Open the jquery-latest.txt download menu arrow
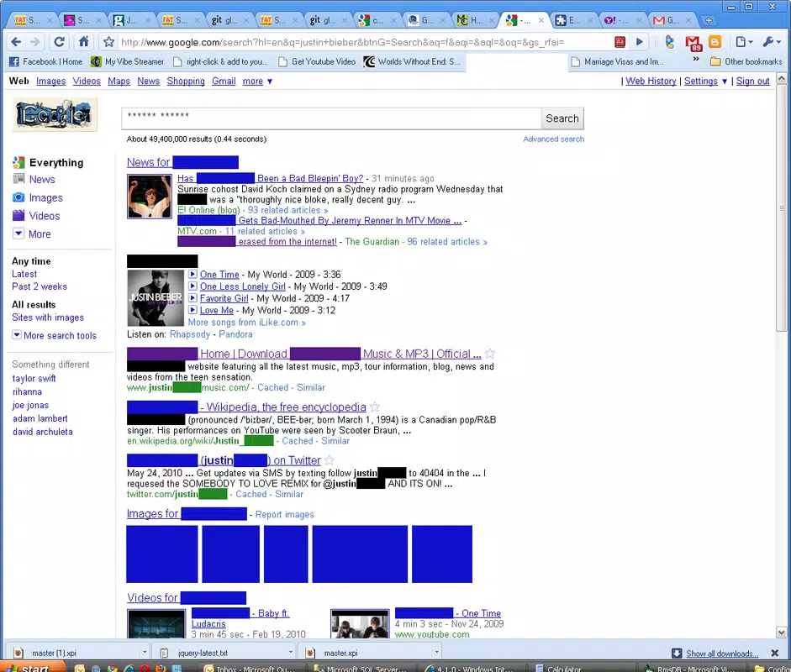This screenshot has width=791, height=672. click(x=291, y=653)
